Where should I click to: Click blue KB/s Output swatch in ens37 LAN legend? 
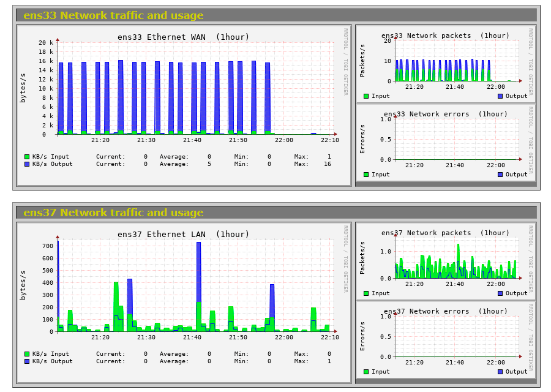click(27, 361)
